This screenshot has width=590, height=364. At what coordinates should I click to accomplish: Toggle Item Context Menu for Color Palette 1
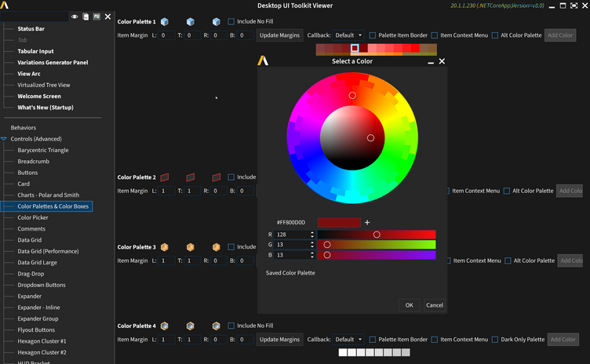click(x=435, y=35)
